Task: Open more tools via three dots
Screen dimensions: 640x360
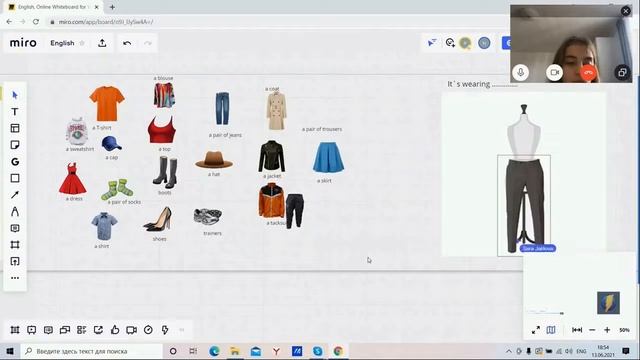Action: pos(15,278)
